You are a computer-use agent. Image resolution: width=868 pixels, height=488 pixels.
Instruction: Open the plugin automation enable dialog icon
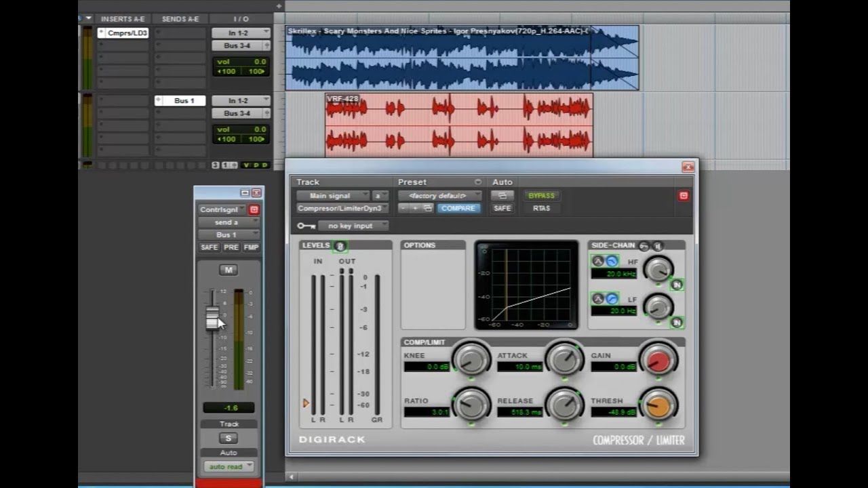(502, 196)
